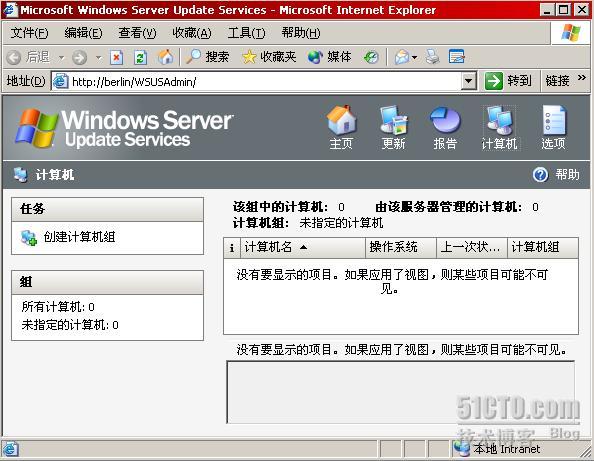The width and height of the screenshot is (594, 461).
Task: Click the Refresh page icon
Action: tap(141, 58)
